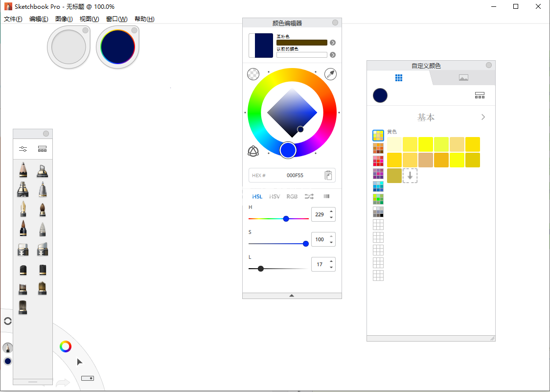Paste HEX value using clipboard icon
This screenshot has height=392, width=550.
pos(329,175)
